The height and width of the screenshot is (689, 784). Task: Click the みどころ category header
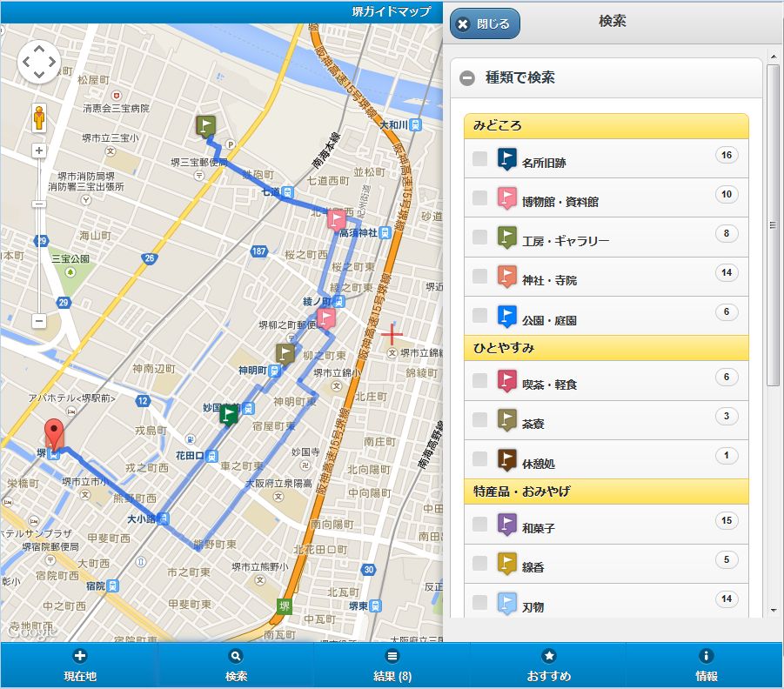(x=606, y=126)
